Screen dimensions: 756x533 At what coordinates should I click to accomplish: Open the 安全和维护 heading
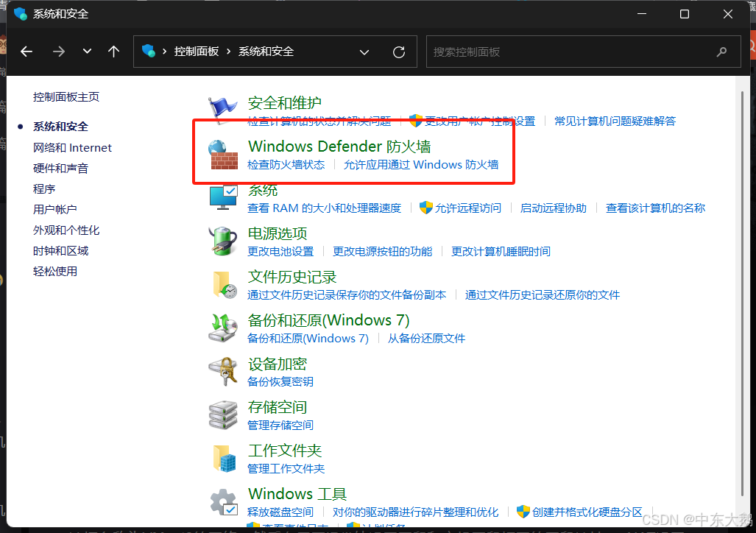pyautogui.click(x=284, y=103)
